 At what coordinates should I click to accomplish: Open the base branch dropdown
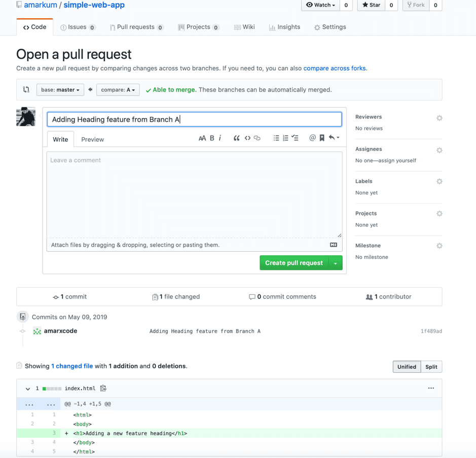point(60,89)
